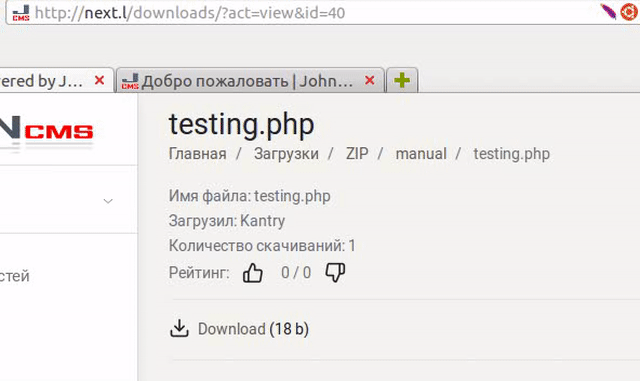This screenshot has width=640, height=381.
Task: Click the JohnCMS logo in sidebar
Action: (47, 131)
